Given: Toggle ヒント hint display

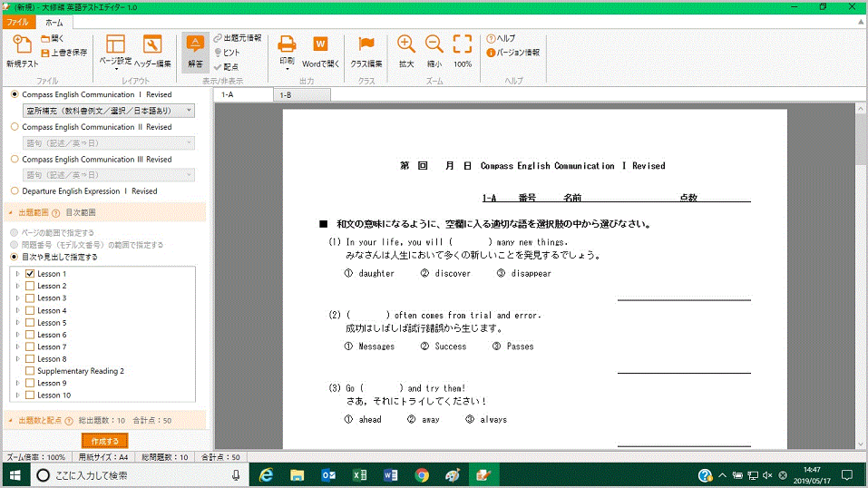Looking at the screenshot, I should tap(227, 52).
